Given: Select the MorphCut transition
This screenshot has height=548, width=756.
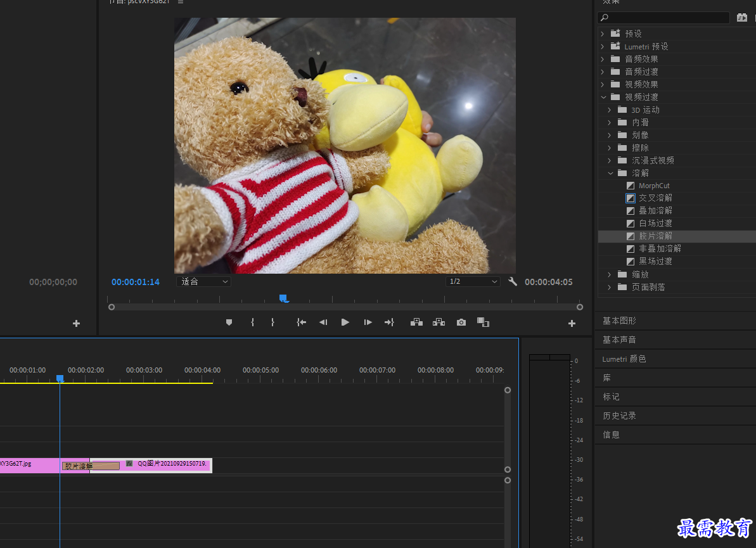Looking at the screenshot, I should 654,186.
